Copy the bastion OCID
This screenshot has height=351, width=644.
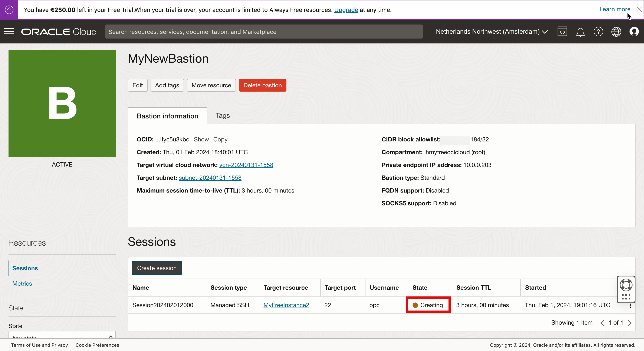pos(220,139)
